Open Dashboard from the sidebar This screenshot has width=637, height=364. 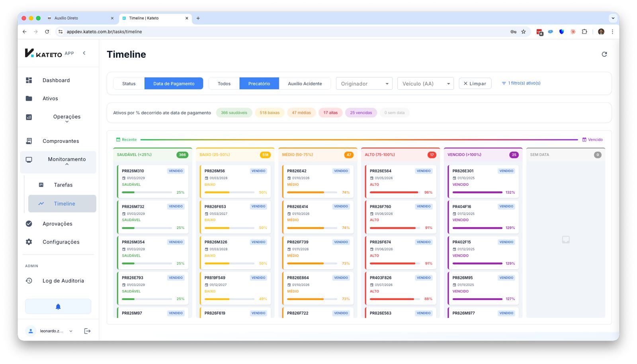tap(56, 80)
